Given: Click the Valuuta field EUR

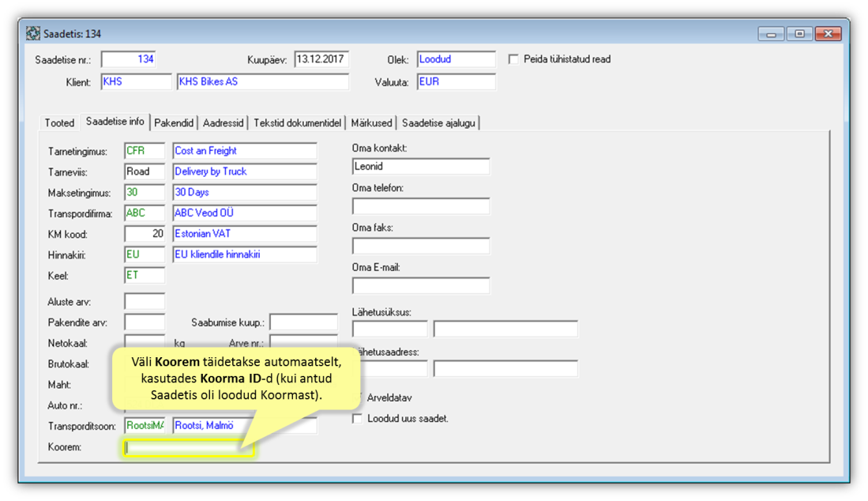Looking at the screenshot, I should click(457, 82).
